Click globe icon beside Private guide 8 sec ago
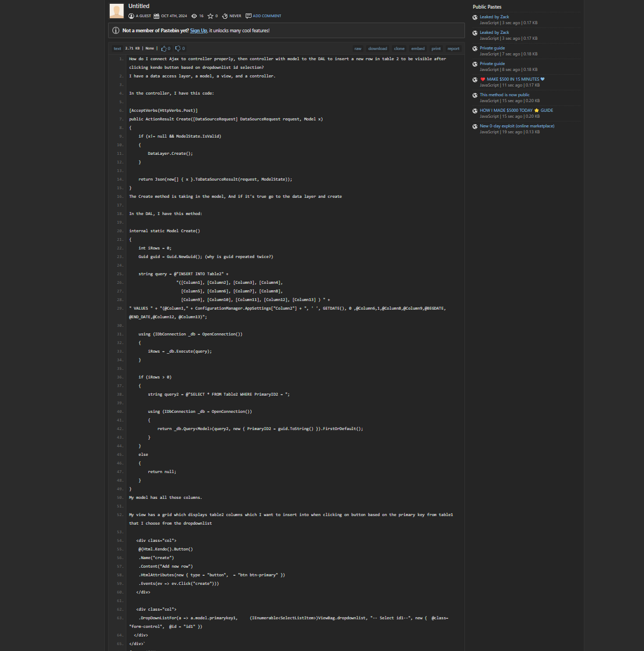Image resolution: width=644 pixels, height=651 pixels. [475, 65]
